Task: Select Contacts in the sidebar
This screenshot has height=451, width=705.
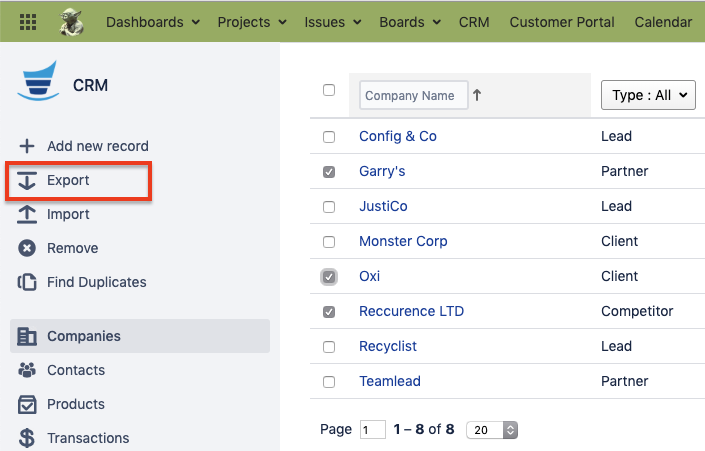Action: point(75,370)
